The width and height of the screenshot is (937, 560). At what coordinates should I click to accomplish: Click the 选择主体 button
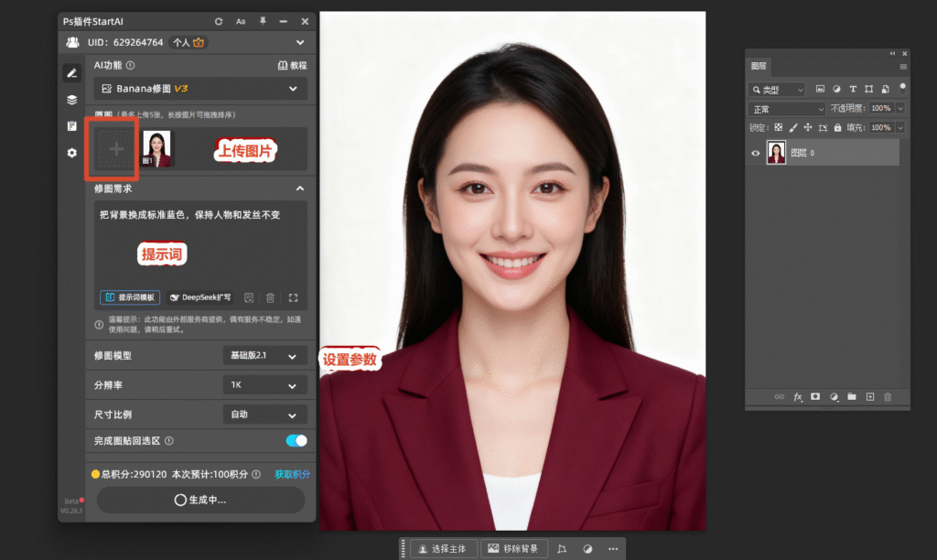443,549
